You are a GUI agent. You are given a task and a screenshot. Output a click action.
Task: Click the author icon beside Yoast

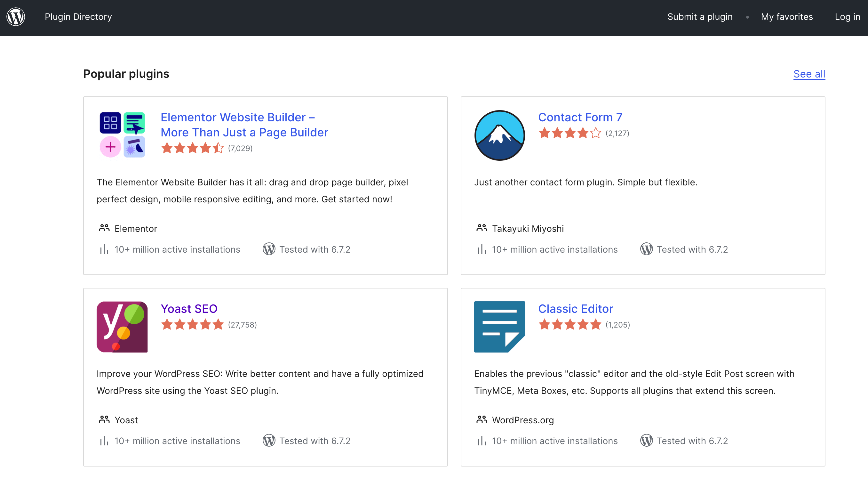click(x=104, y=420)
